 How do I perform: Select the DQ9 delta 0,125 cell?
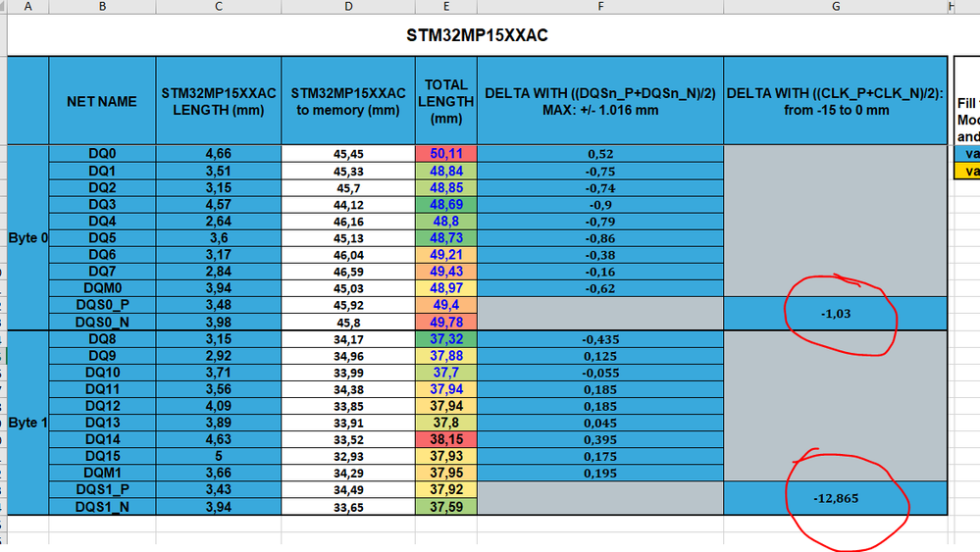pos(600,356)
